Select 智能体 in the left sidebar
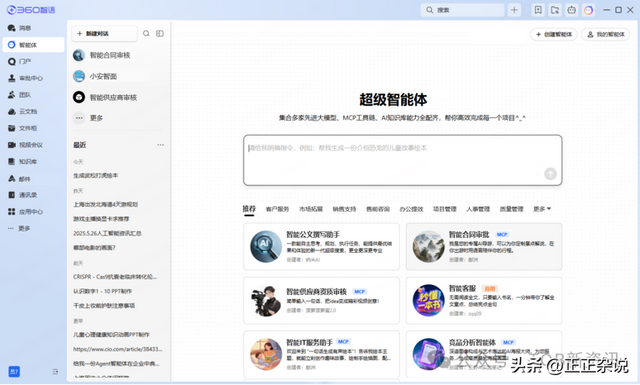This screenshot has height=385, width=640. [33, 45]
